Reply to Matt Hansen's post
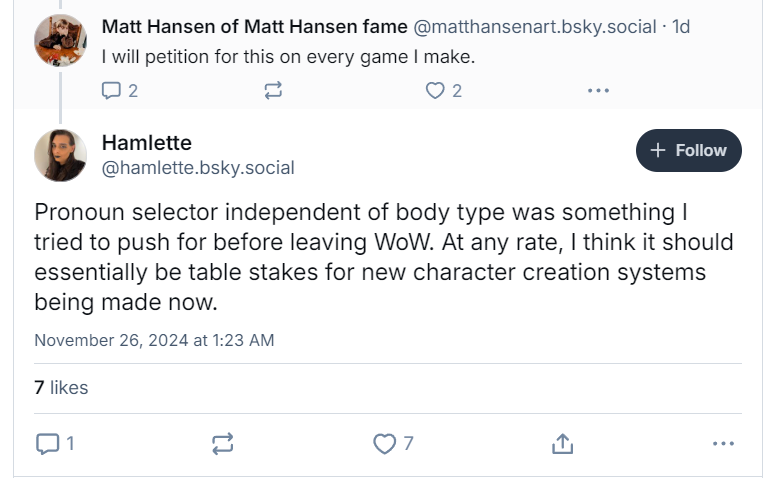Image resolution: width=765 pixels, height=478 pixels. point(112,91)
